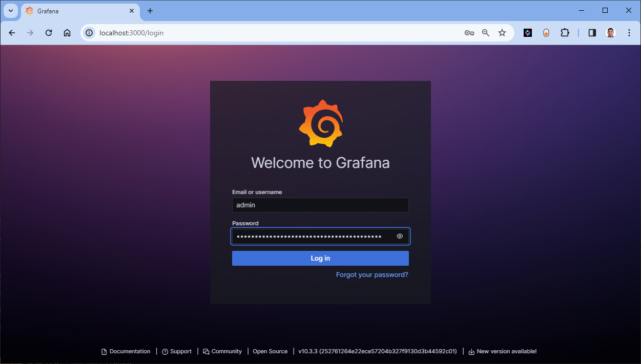Reload the page with refresh icon
The width and height of the screenshot is (641, 364).
pyautogui.click(x=49, y=33)
